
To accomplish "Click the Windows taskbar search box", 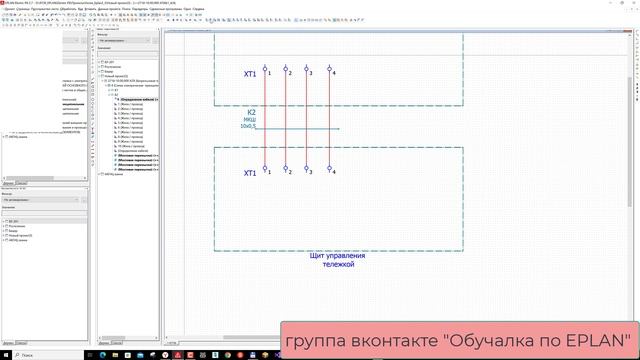I will [x=48, y=355].
